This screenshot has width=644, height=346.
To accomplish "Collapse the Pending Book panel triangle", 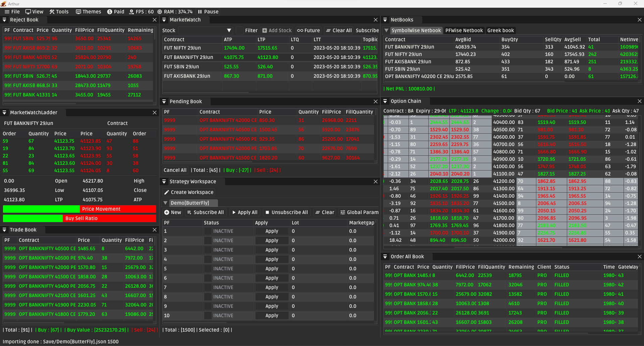I will click(x=164, y=101).
